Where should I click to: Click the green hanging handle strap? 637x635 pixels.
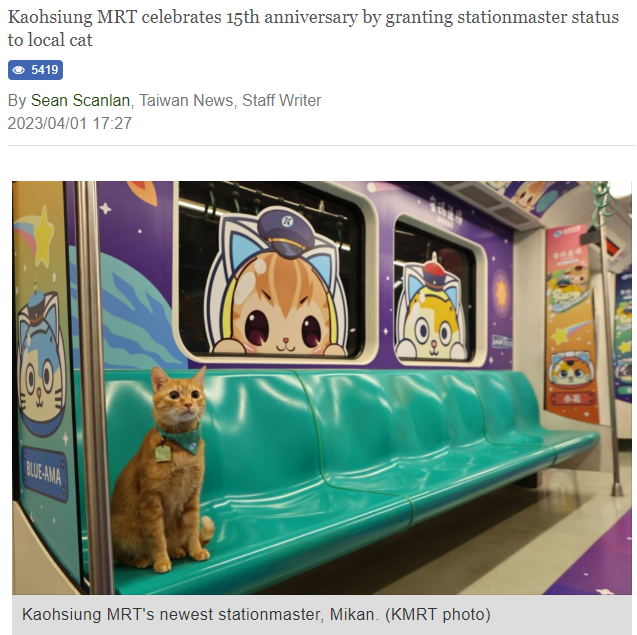604,201
